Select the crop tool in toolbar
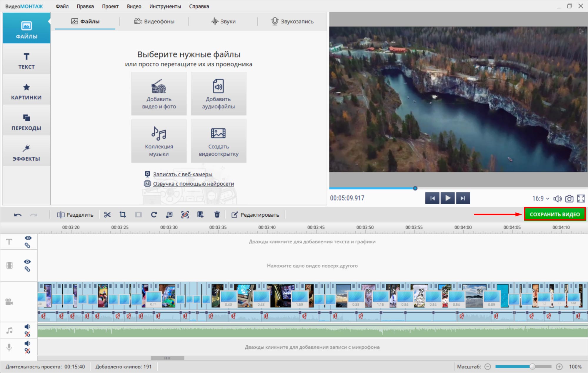The height and width of the screenshot is (373, 588). point(123,215)
